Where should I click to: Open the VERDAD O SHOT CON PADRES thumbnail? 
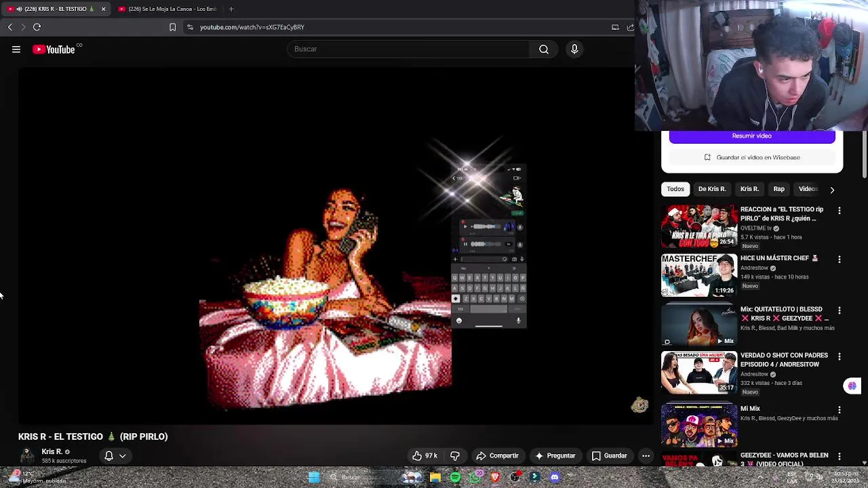(x=699, y=372)
